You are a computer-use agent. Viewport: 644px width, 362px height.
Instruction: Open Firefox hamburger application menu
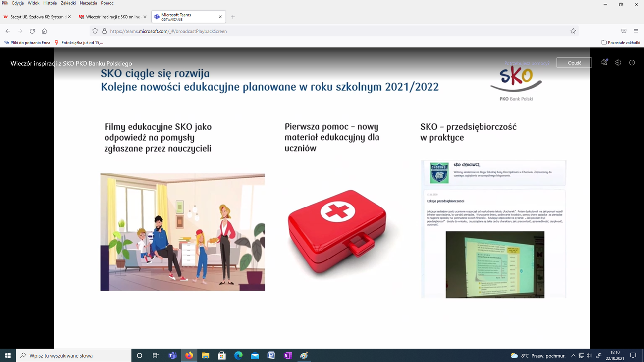click(636, 31)
